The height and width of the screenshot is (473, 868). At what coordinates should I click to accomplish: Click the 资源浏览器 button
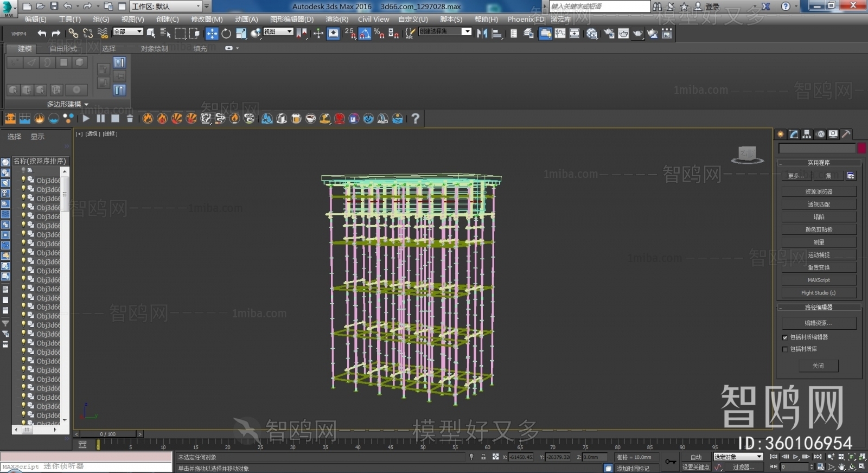(x=818, y=191)
